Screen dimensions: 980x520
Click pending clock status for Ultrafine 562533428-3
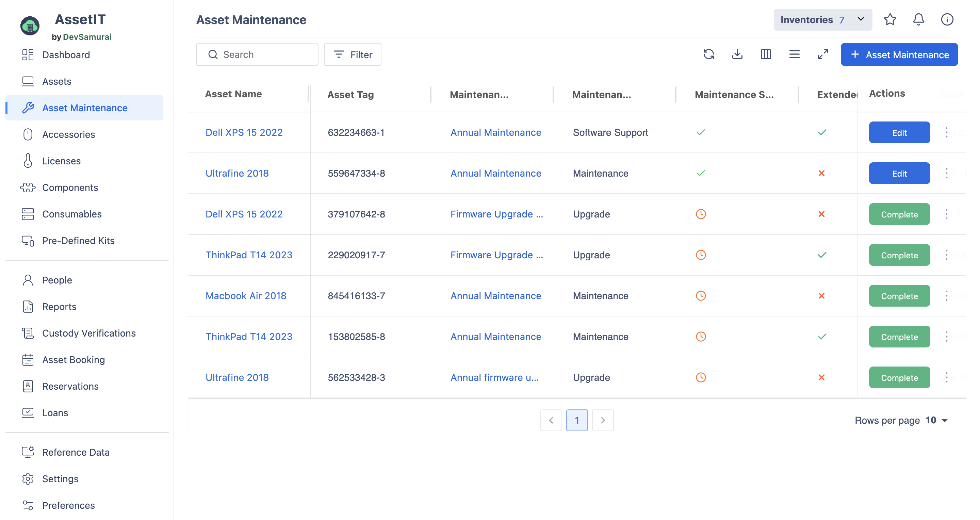pos(701,377)
